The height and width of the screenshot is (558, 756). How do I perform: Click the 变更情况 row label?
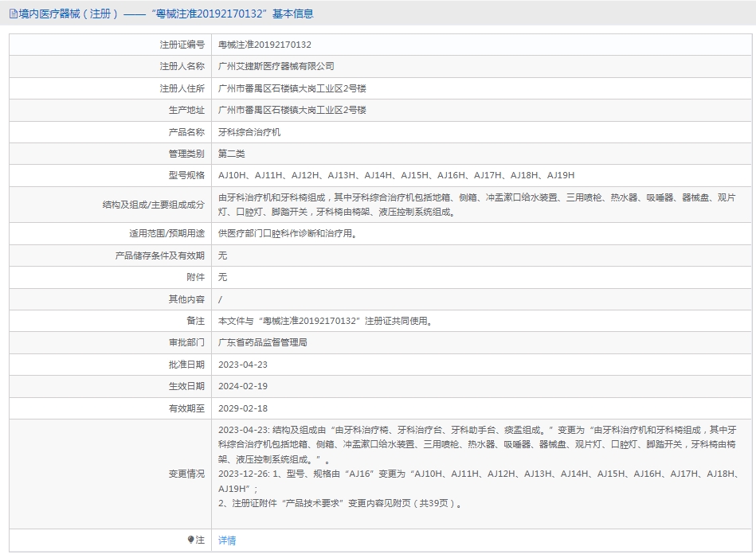click(x=186, y=474)
